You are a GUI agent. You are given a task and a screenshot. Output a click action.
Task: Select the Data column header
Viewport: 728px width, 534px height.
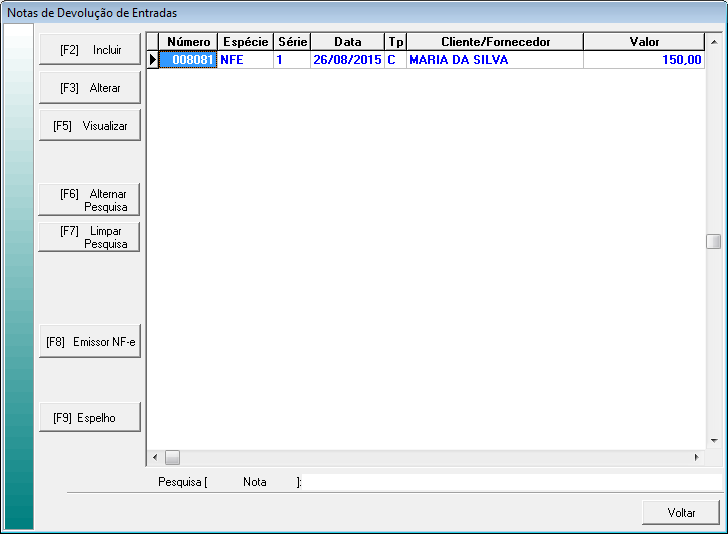point(347,42)
